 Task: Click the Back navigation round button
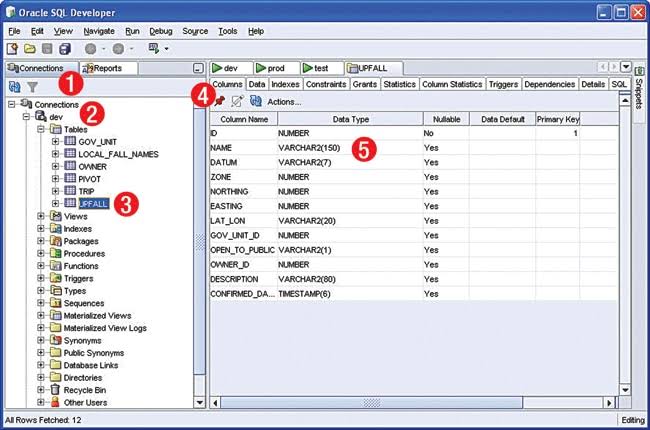tap(90, 49)
